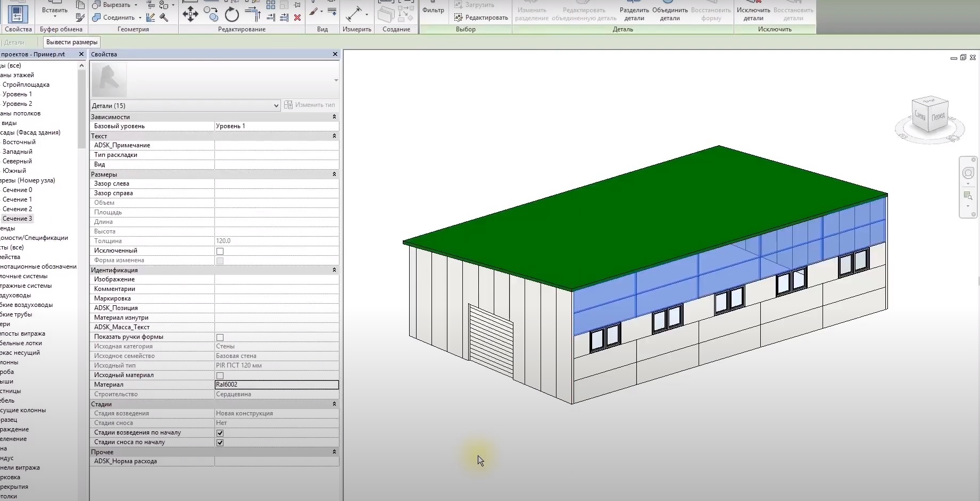Enable Показать ручки формы checkbox
Screen dimensions: 980x501
click(x=220, y=337)
